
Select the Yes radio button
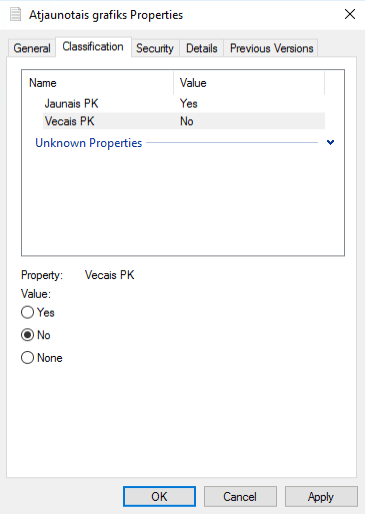tap(27, 313)
